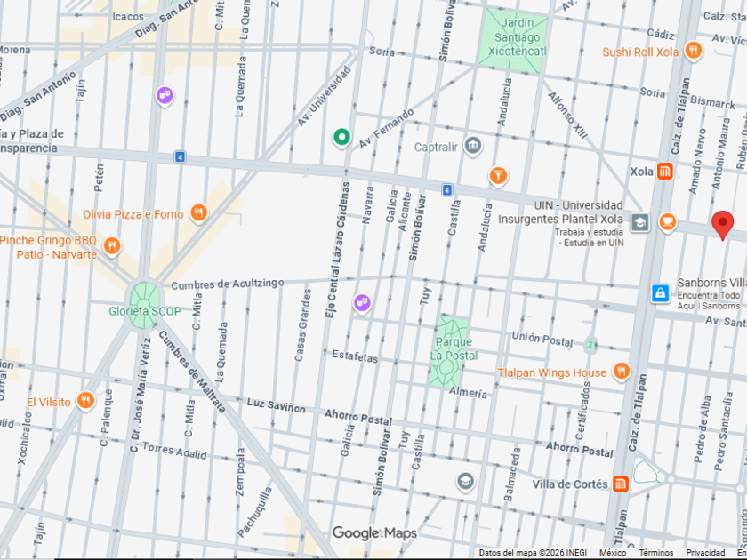This screenshot has width=747, height=560.
Task: Click the Glorieta SCOP label
Action: click(x=145, y=311)
